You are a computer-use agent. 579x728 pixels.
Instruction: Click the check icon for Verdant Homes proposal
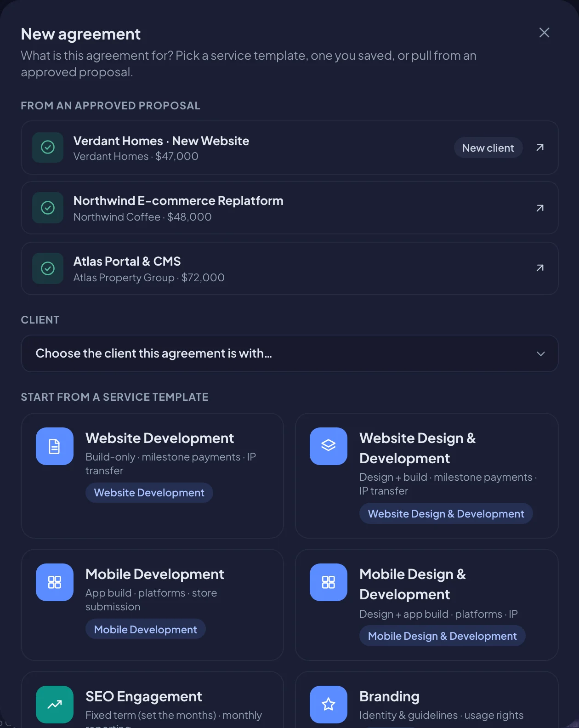(x=48, y=148)
